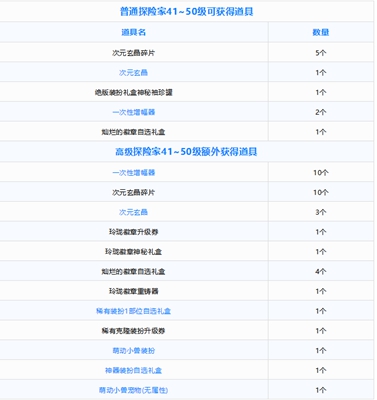Open the 一次性增幅器 link in the 2个 row

tap(134, 112)
